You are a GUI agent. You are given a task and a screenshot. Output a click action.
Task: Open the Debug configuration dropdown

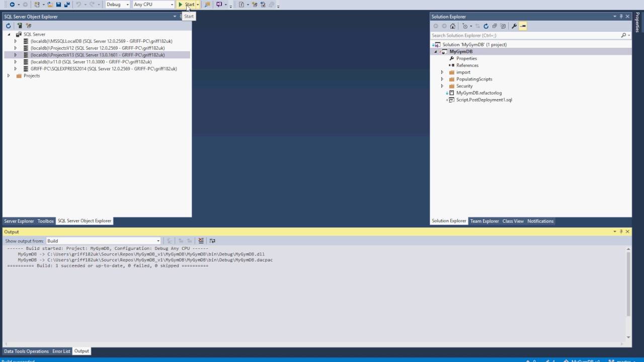tap(118, 5)
